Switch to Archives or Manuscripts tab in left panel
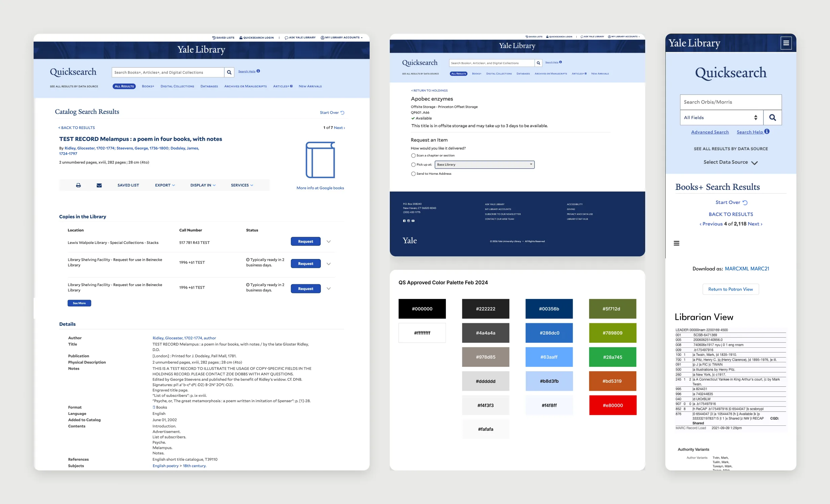Screen dimensions: 830x504 (245, 86)
